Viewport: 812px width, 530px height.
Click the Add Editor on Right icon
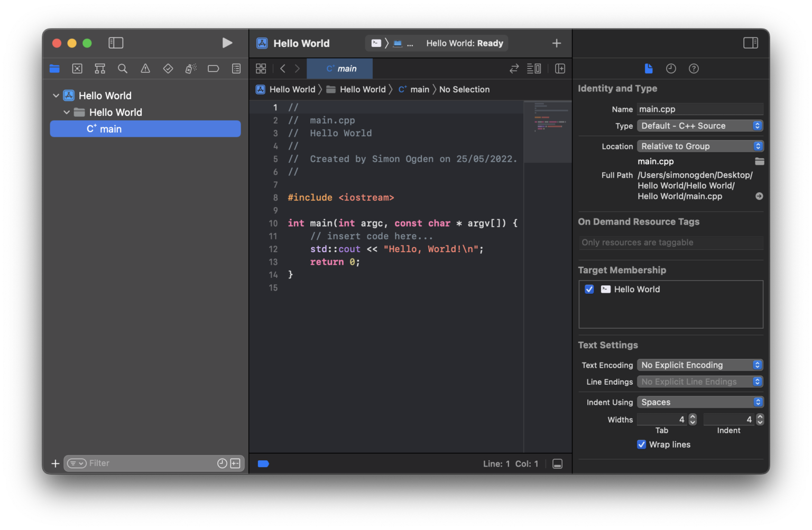click(x=560, y=69)
